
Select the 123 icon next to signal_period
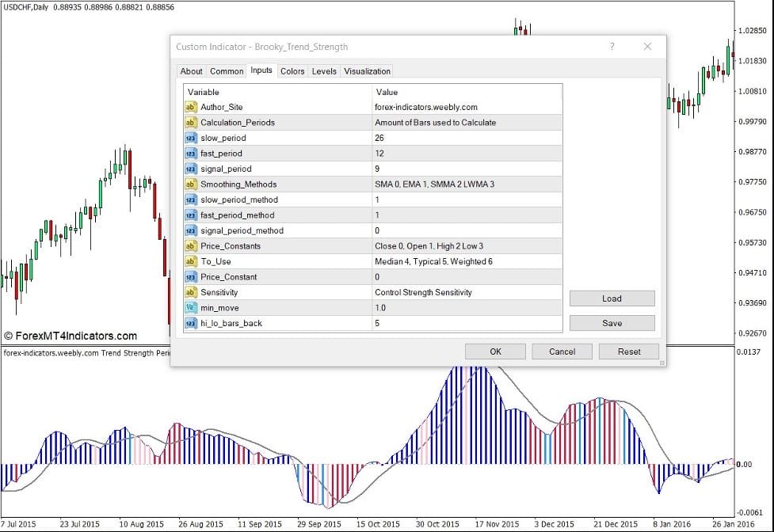189,169
